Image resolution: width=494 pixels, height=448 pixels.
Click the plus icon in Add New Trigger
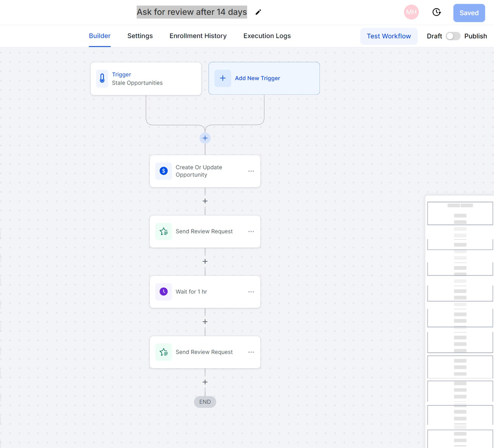223,78
